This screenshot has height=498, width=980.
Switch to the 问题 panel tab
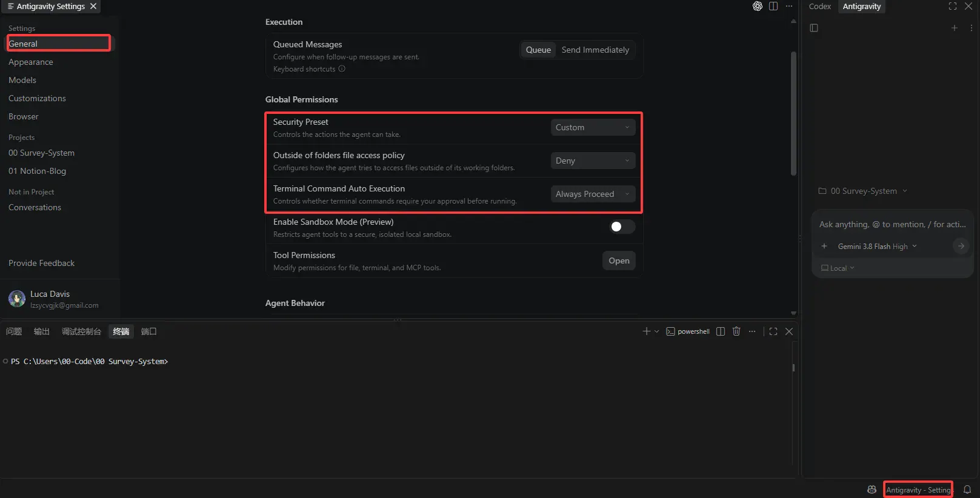coord(14,331)
